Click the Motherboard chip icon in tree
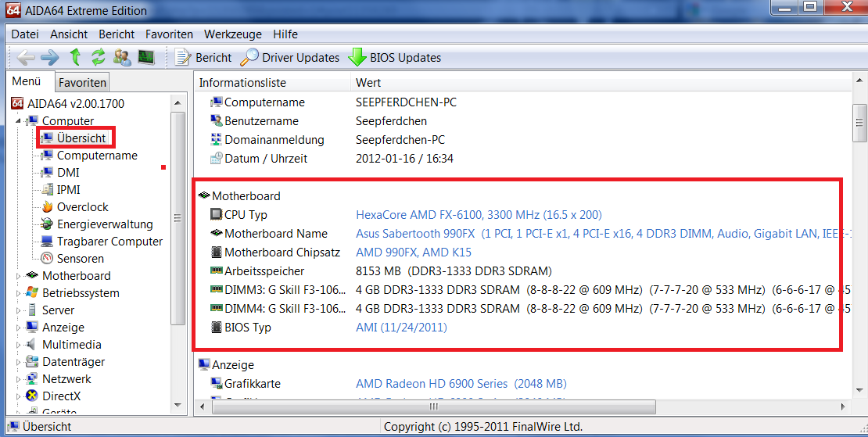This screenshot has height=437, width=868. pyautogui.click(x=32, y=275)
